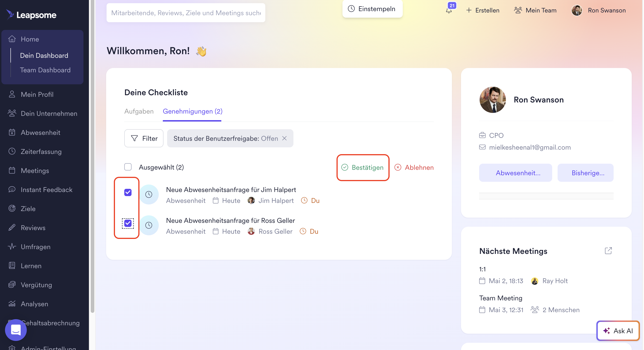The height and width of the screenshot is (350, 644).
Task: Open the chat support bubble
Action: pos(16,330)
